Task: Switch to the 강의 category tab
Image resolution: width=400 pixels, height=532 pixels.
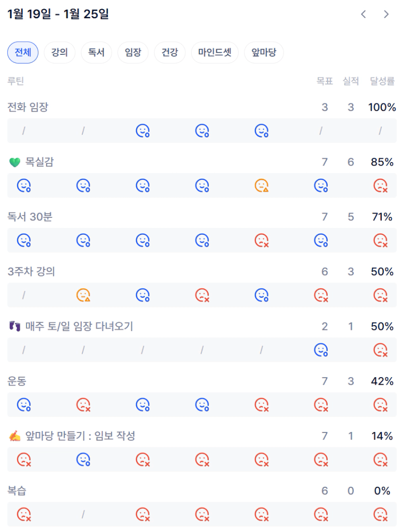Action: pyautogui.click(x=60, y=52)
